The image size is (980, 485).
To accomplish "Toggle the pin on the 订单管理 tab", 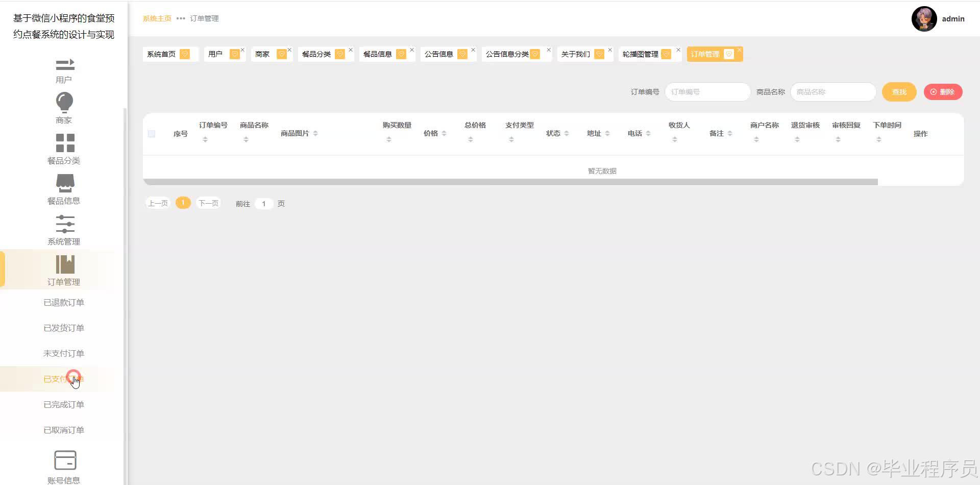I will (728, 54).
